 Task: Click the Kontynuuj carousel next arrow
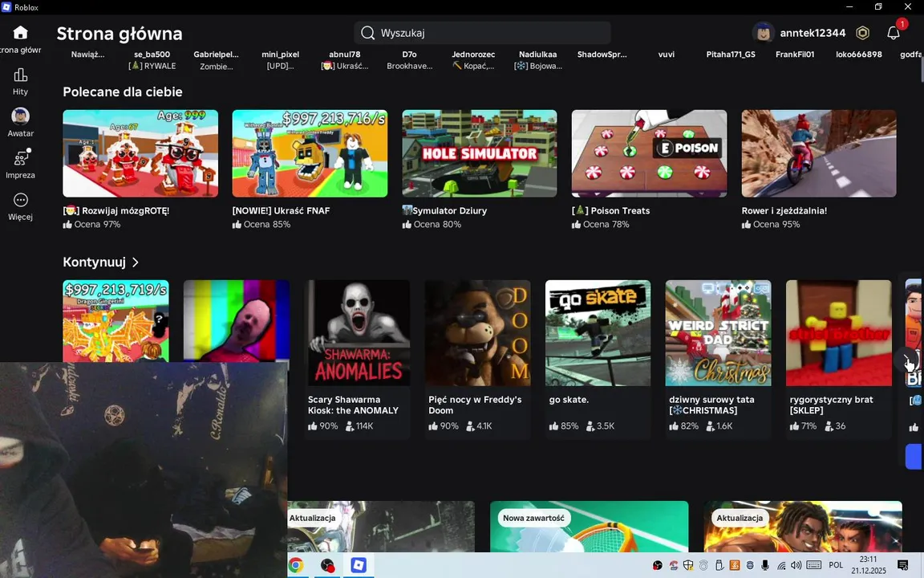tap(907, 359)
